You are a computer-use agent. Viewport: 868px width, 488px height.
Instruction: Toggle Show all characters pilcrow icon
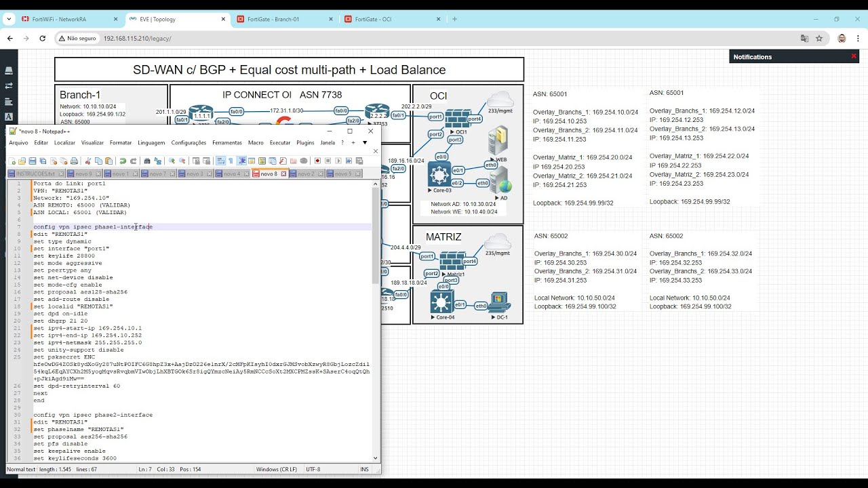(231, 161)
